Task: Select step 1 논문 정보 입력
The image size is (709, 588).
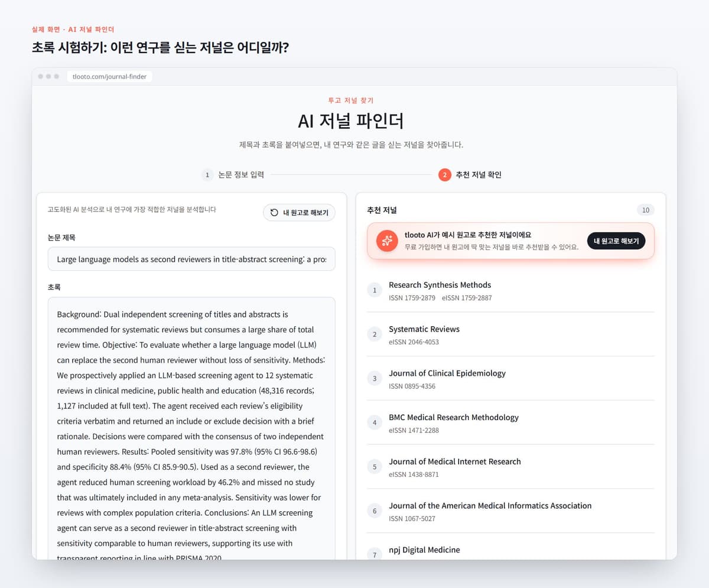Action: (x=233, y=174)
